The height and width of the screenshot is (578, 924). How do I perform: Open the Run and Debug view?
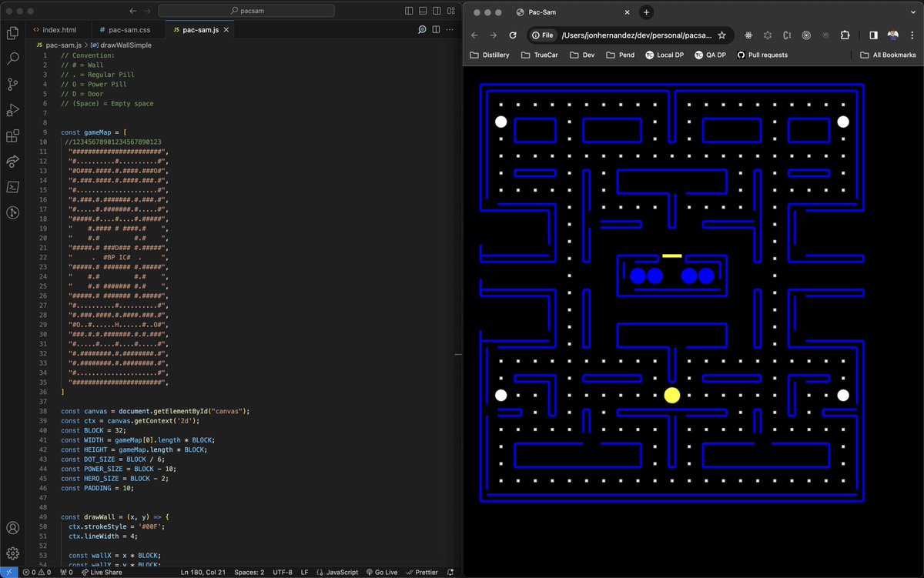[x=12, y=110]
